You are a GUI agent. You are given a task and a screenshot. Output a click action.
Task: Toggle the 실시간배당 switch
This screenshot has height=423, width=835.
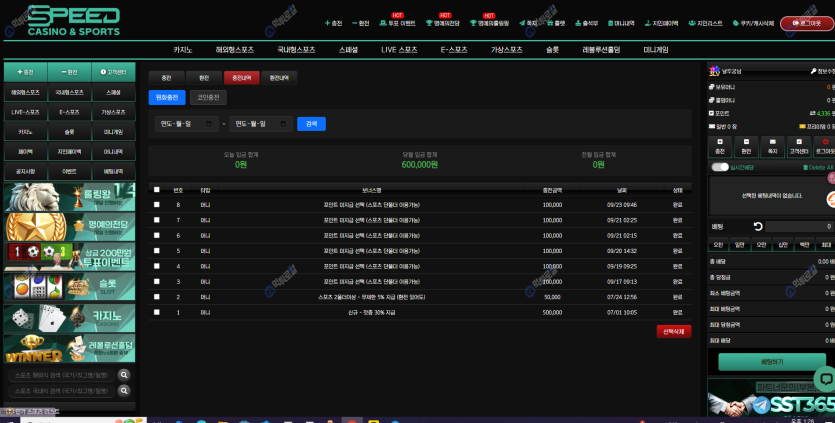click(x=720, y=167)
